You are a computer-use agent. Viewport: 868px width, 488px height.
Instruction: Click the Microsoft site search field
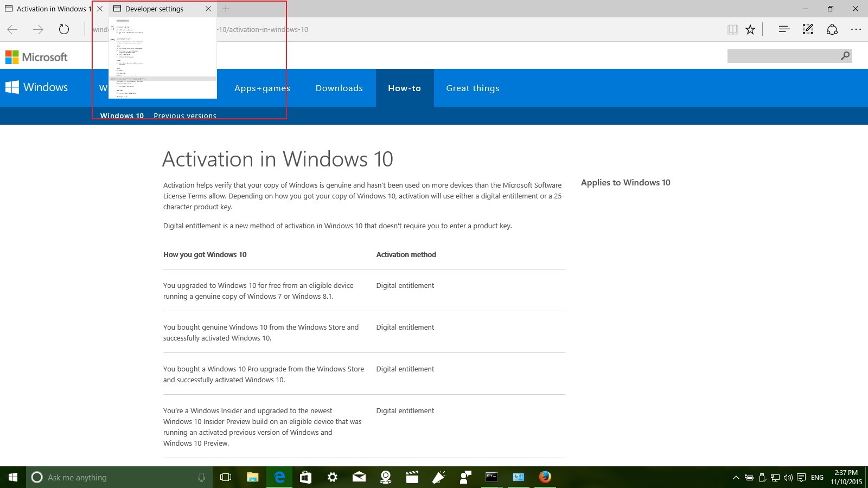click(782, 55)
